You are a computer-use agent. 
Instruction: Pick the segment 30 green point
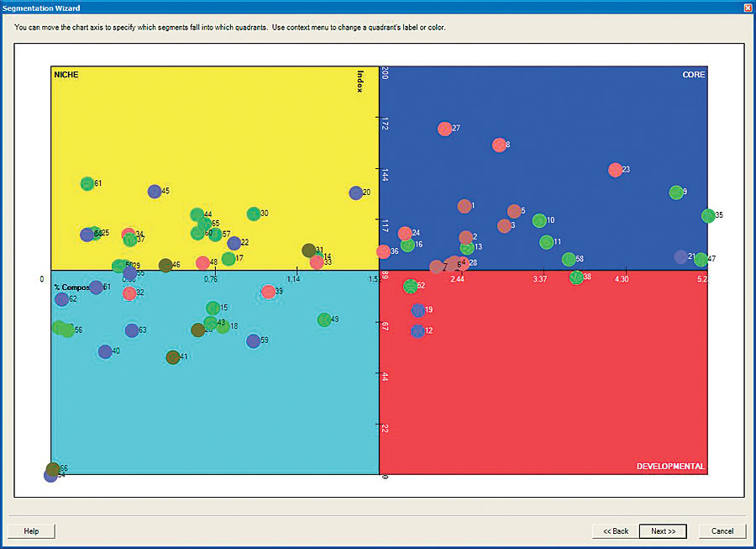(254, 214)
